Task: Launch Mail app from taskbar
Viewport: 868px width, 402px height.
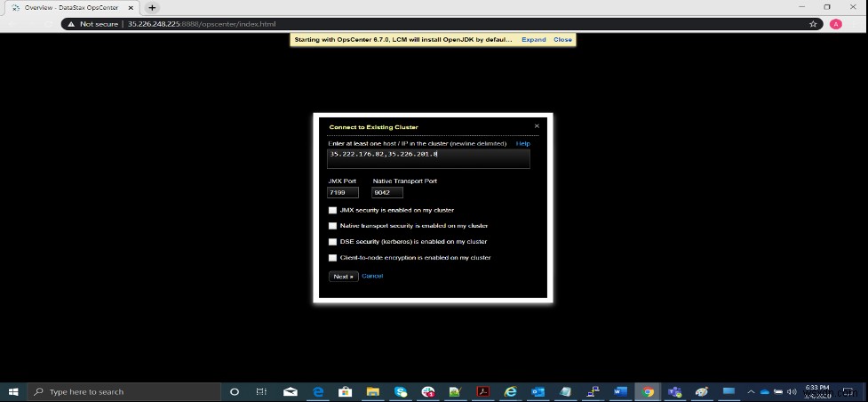Action: (x=290, y=391)
